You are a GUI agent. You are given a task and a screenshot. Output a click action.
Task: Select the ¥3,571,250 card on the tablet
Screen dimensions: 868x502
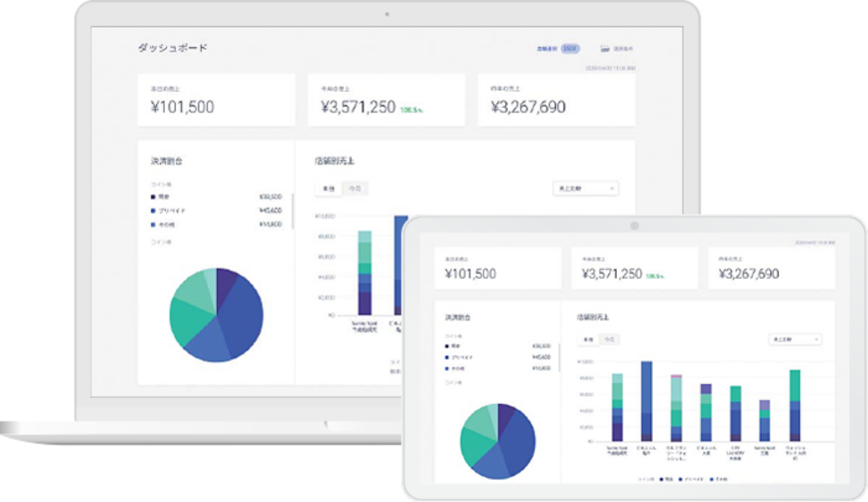[x=634, y=268]
